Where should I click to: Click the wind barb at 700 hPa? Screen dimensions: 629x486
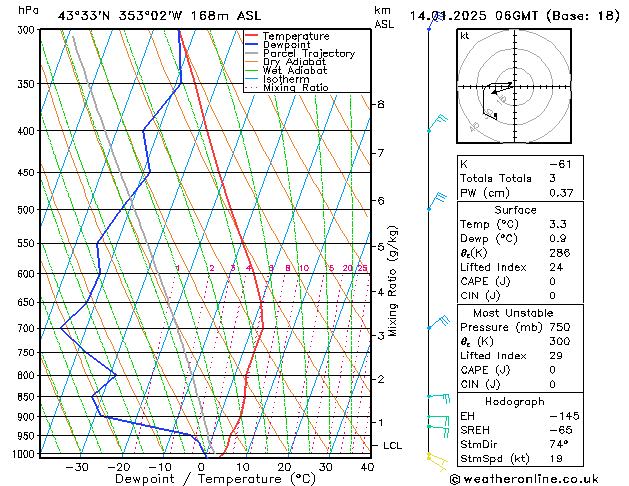[438, 322]
